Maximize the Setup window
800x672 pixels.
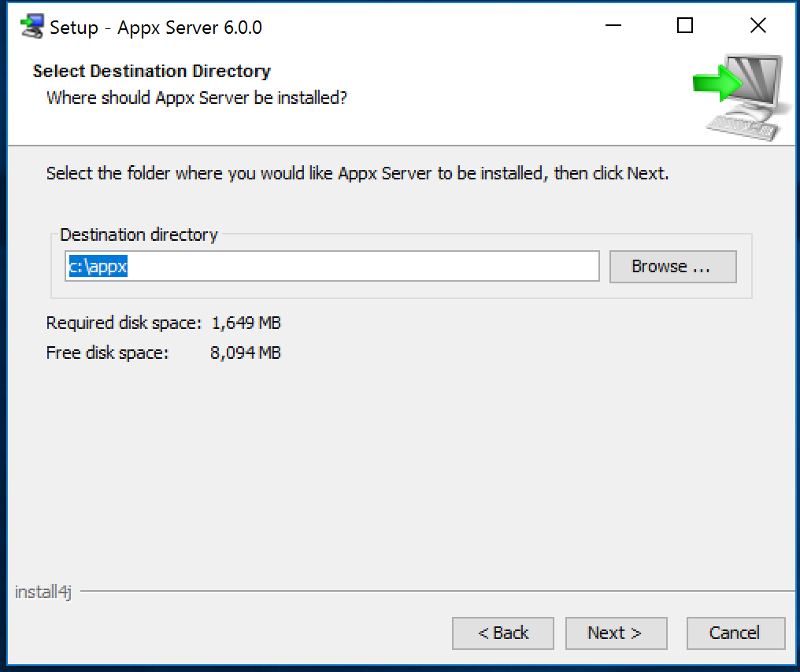tap(685, 25)
